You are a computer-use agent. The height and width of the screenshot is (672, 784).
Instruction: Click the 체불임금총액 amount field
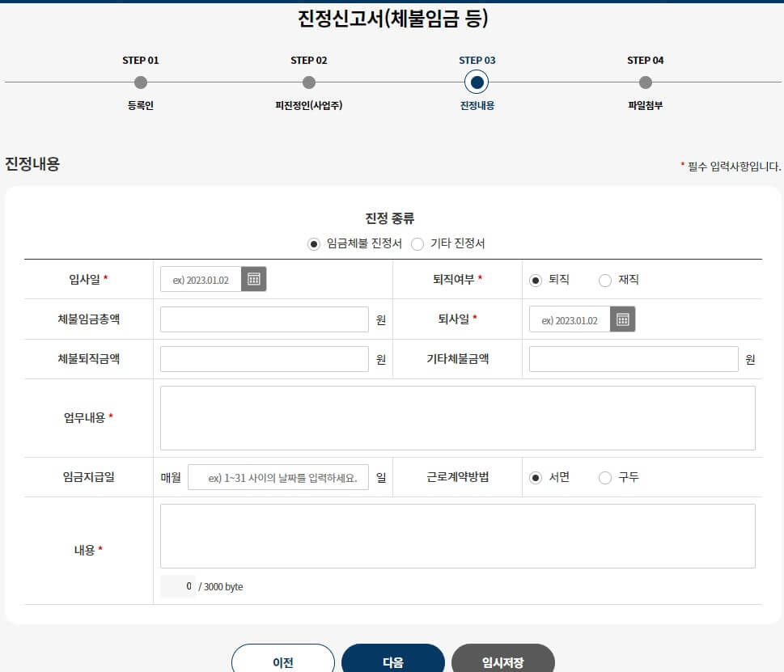pos(263,319)
